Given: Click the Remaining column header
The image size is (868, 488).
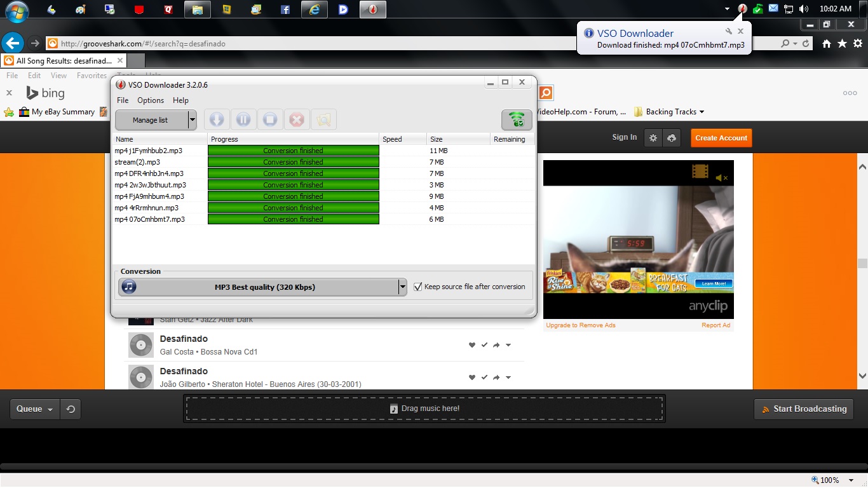Looking at the screenshot, I should [x=512, y=139].
